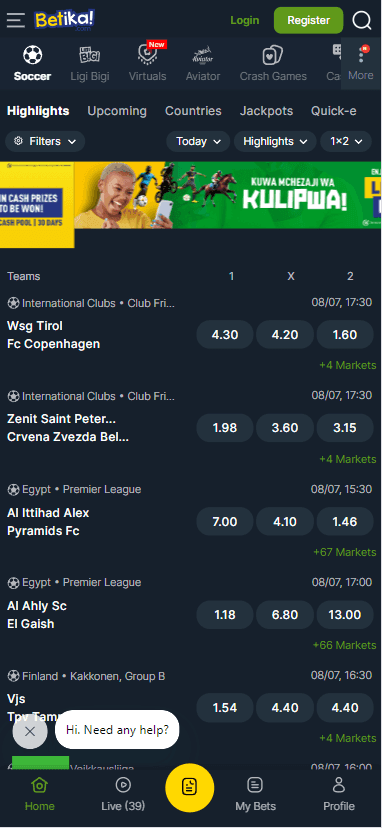
Task: Go to Live (39) matches
Action: pos(123,794)
